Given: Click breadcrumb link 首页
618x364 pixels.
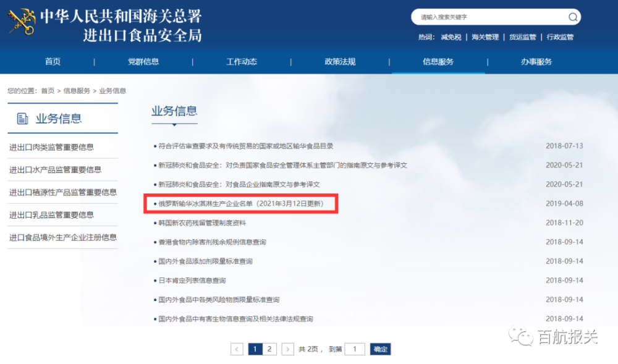Looking at the screenshot, I should pyautogui.click(x=48, y=91).
